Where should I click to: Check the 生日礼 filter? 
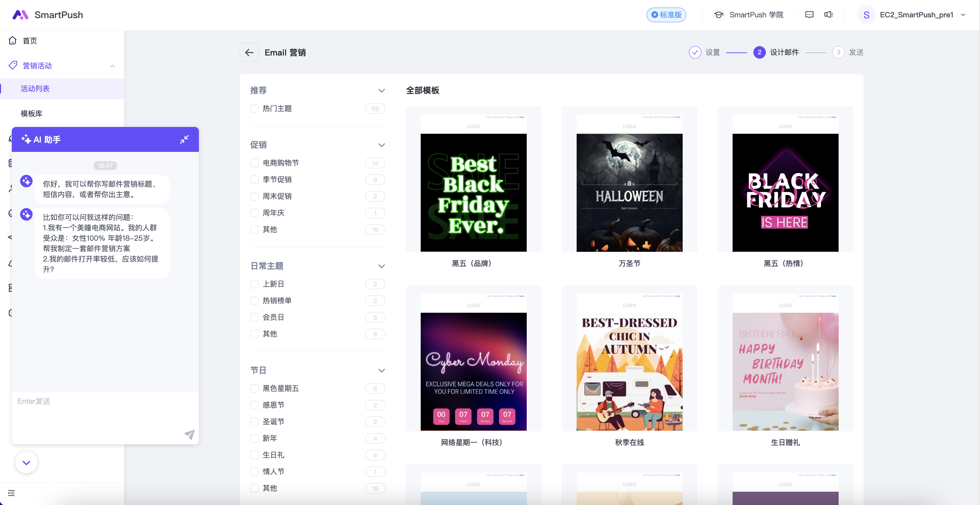254,455
